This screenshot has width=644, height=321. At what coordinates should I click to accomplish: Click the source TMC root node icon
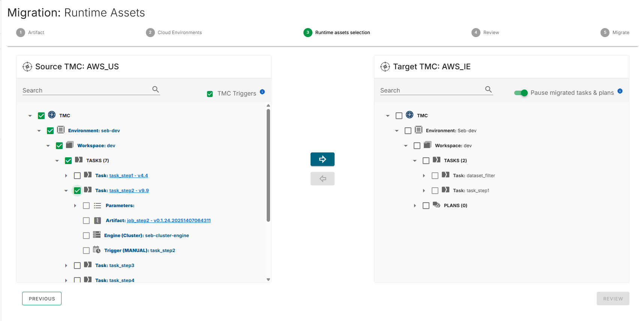[52, 115]
